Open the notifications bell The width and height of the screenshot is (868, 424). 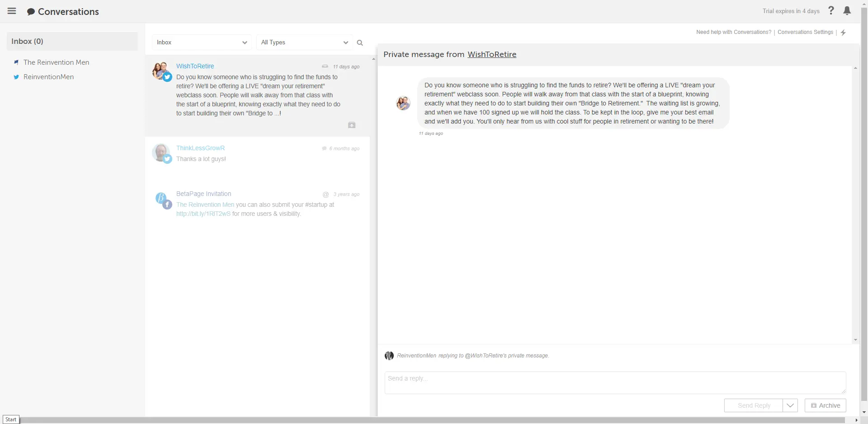(847, 11)
